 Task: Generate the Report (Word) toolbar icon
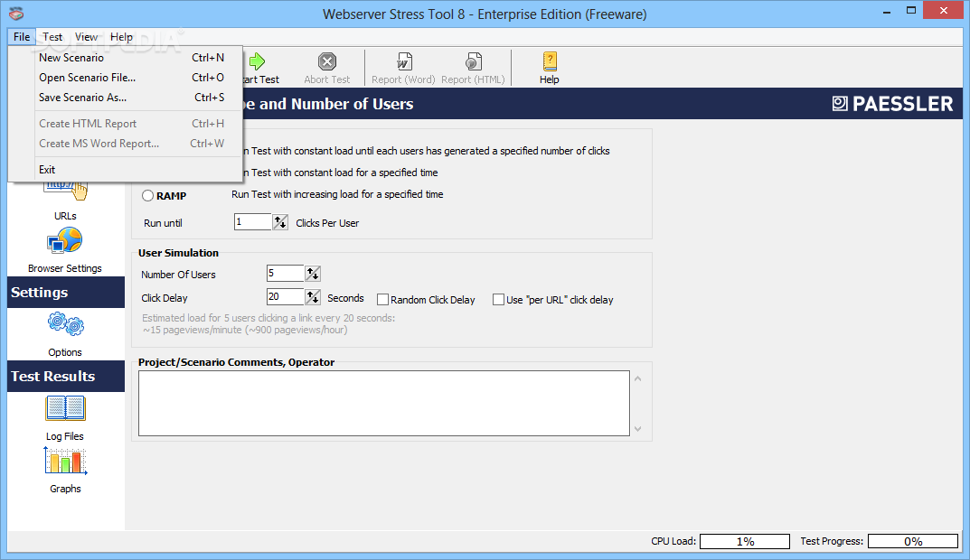(404, 61)
